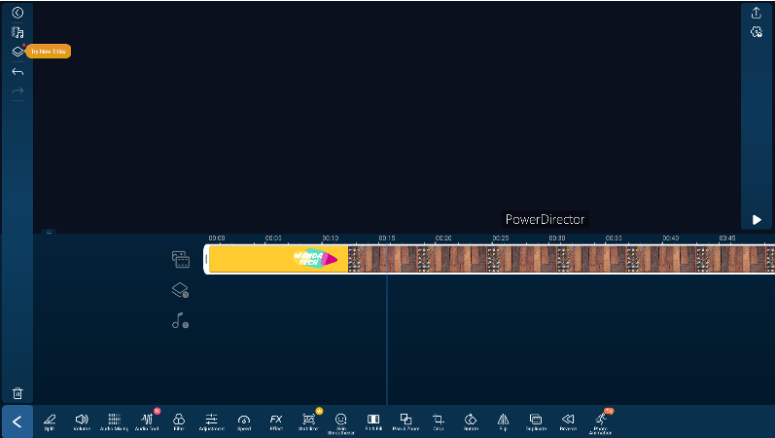Redo the last undone action
Viewport: 775px width, 438px height.
pos(17,91)
